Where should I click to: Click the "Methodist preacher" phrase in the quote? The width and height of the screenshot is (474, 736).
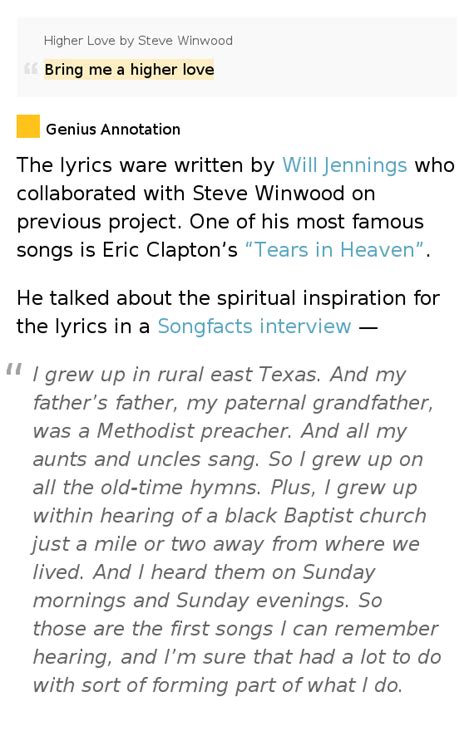pos(194,431)
